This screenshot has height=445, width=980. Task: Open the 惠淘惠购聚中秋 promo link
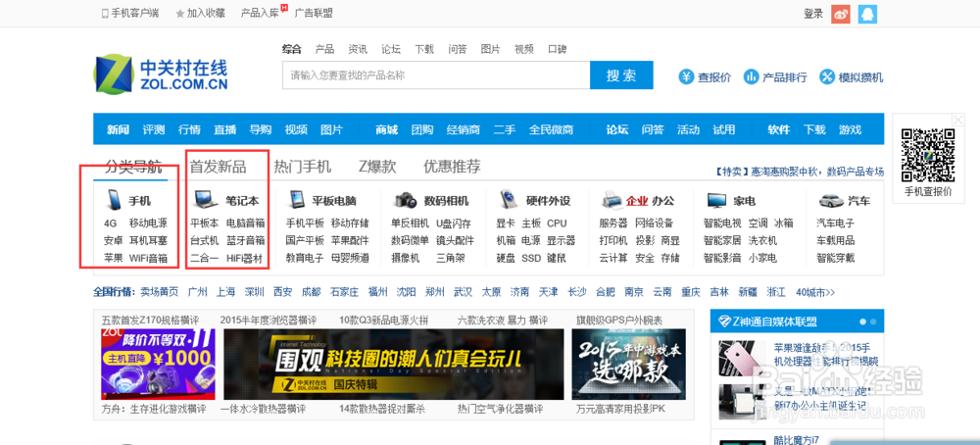point(800,172)
